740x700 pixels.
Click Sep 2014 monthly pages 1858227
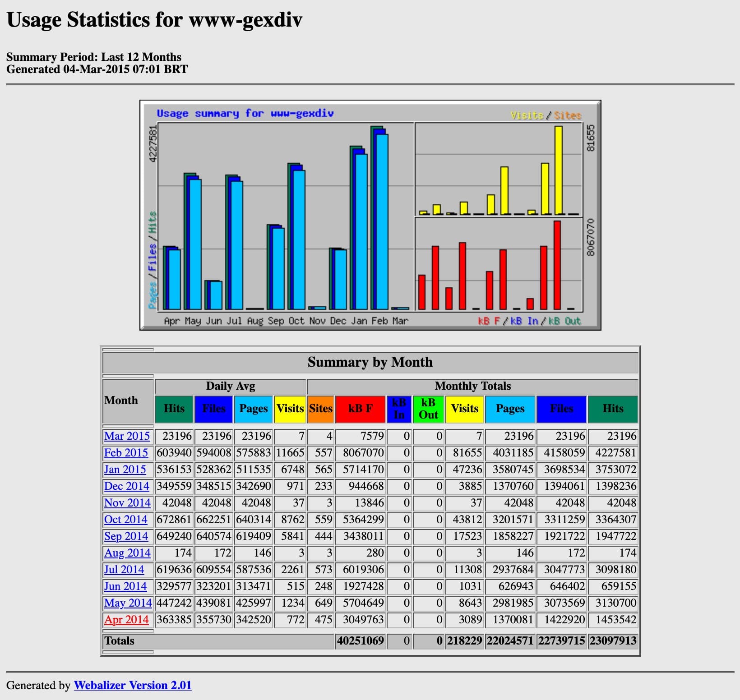513,536
